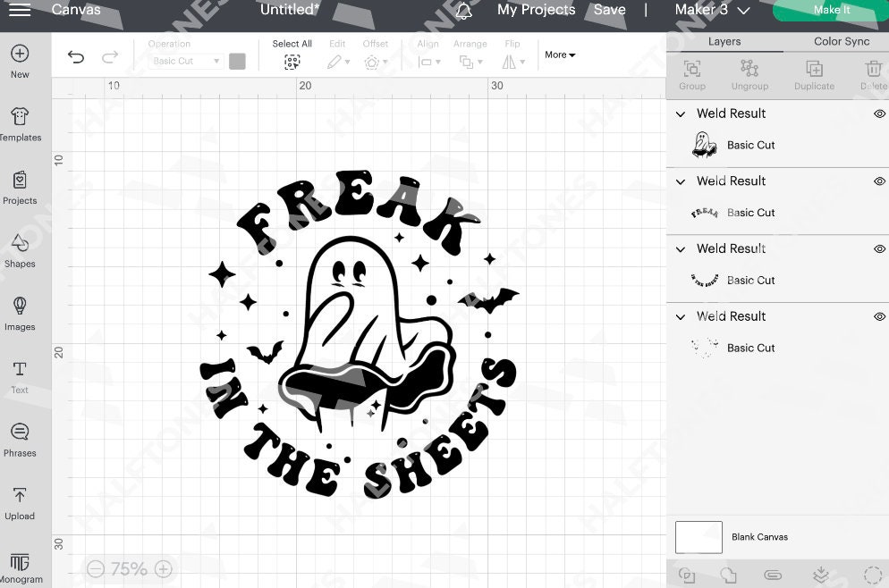Select the Attach tool at bottom right
The image size is (889, 588).
(771, 575)
